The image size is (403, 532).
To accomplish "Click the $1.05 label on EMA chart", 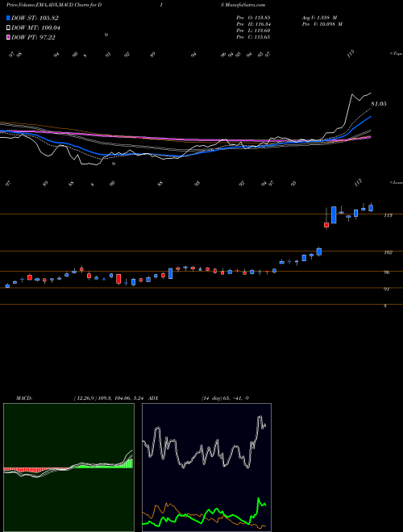I will [x=379, y=104].
